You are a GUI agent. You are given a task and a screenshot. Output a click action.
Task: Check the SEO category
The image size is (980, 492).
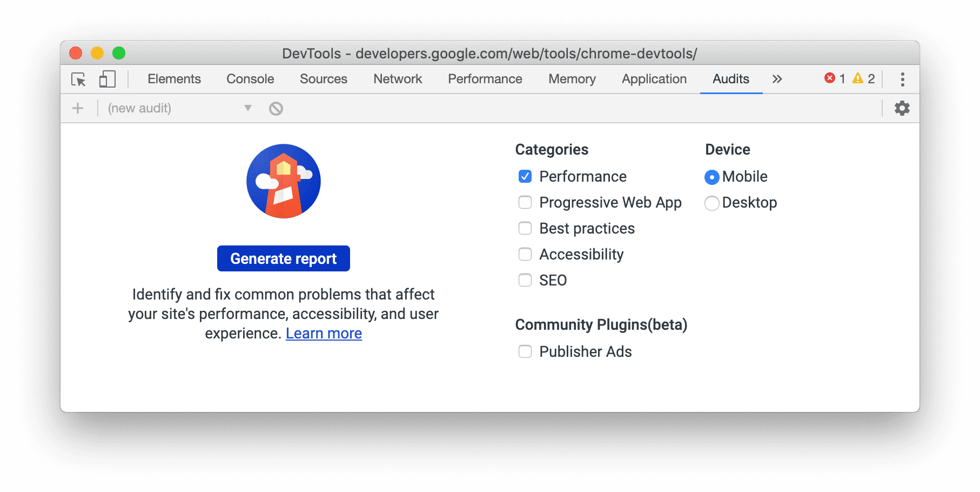click(x=525, y=280)
